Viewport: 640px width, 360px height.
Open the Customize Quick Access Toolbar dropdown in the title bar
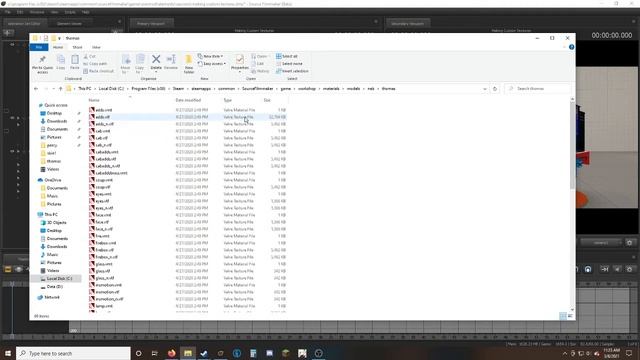(60, 38)
